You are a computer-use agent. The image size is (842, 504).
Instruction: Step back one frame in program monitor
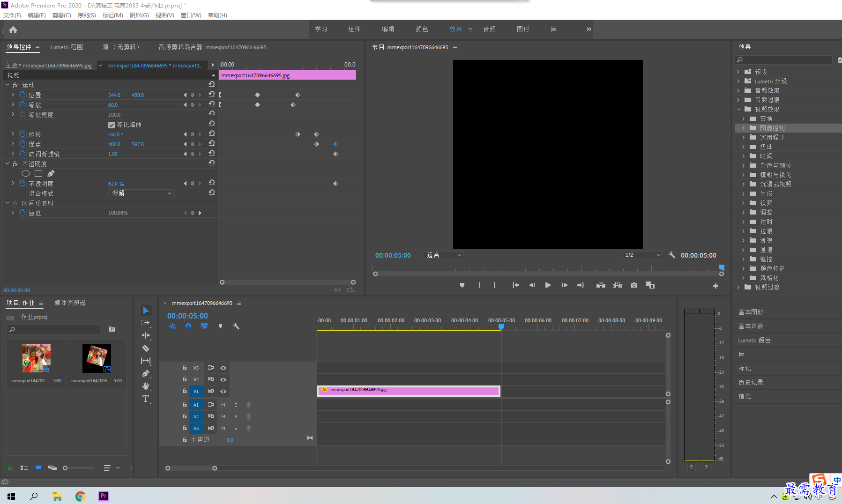coord(532,285)
